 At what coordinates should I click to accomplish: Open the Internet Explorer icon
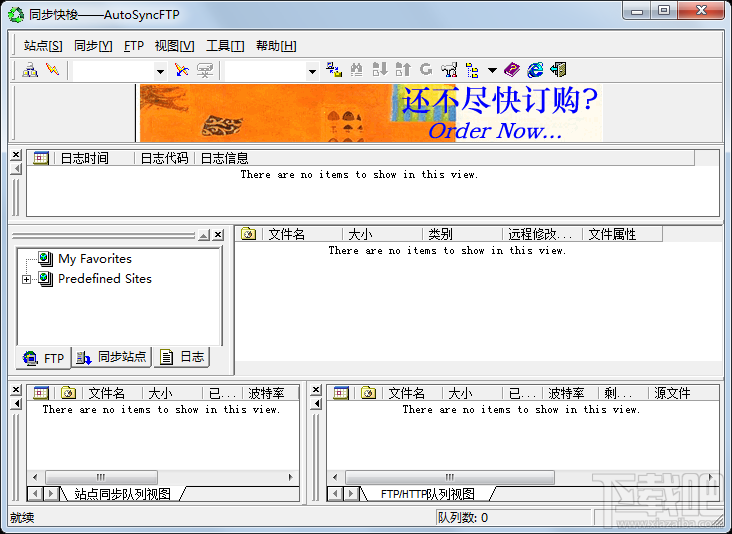(535, 70)
